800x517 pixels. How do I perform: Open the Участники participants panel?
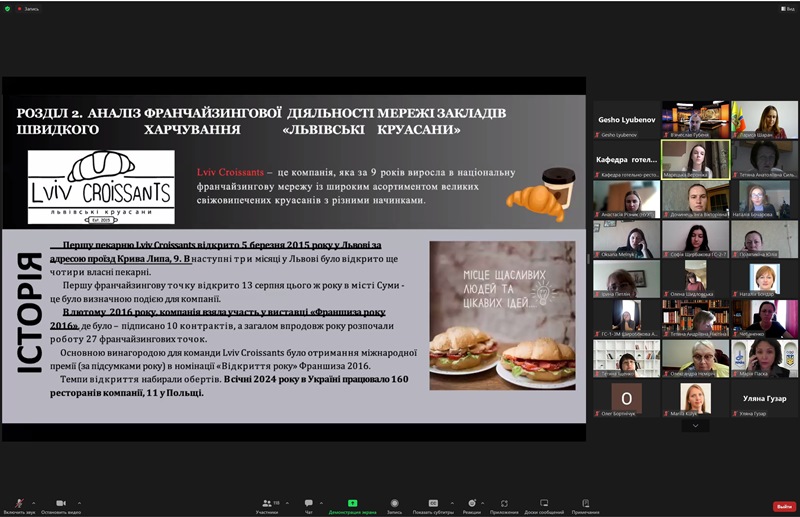267,506
